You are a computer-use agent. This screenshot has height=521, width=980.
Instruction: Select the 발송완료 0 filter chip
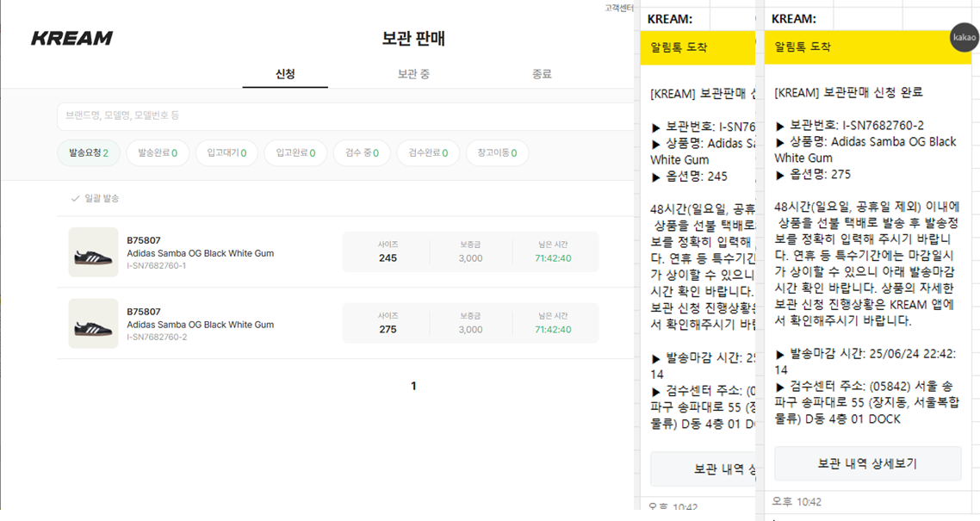coord(158,153)
